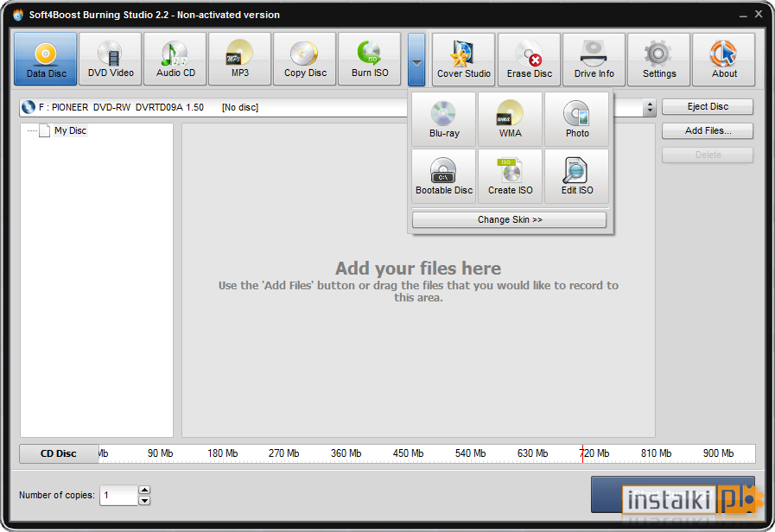Increase the number of copies
The image size is (775, 532).
[x=144, y=490]
